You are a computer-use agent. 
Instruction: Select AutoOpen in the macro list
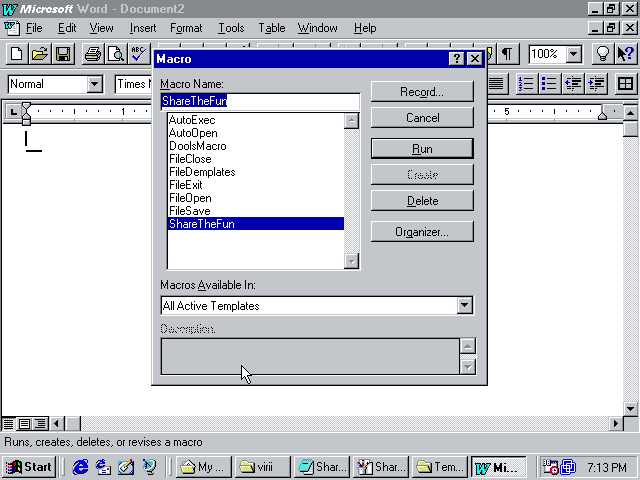pos(193,133)
